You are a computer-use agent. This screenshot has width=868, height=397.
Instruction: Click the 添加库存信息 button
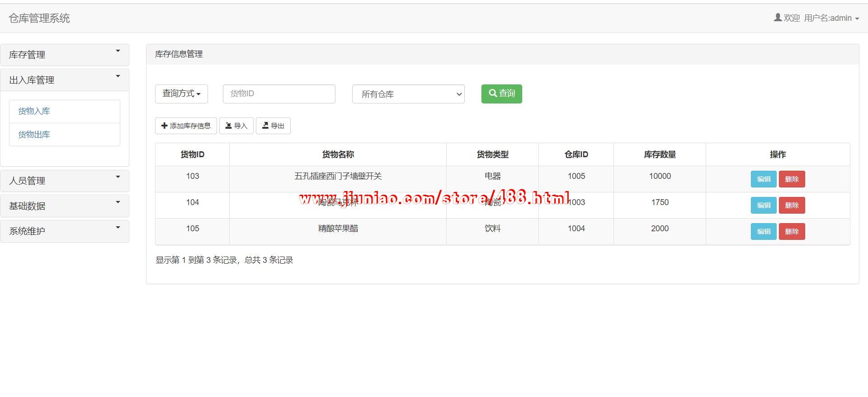coord(186,126)
